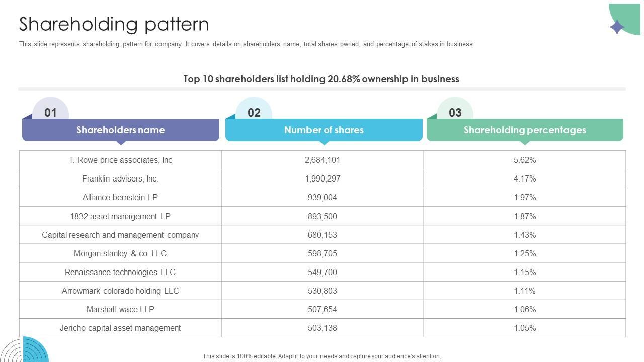Click the Jericho capital asset management cell
Image resolution: width=644 pixels, height=362 pixels.
coord(120,328)
